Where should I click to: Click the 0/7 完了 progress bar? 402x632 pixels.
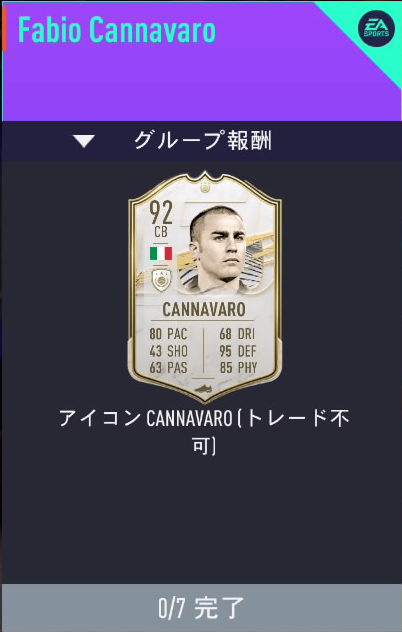[x=202, y=608]
